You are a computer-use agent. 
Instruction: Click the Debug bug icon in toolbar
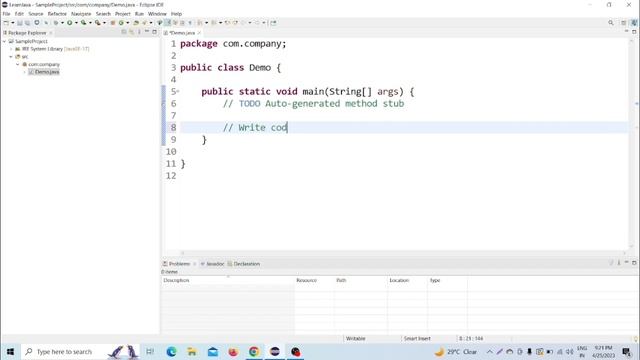pos(56,23)
